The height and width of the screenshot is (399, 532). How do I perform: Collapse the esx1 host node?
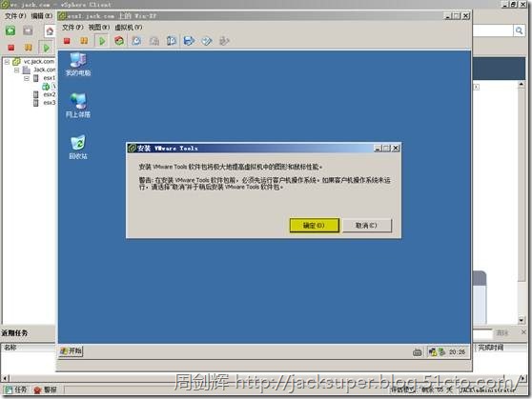(27, 78)
